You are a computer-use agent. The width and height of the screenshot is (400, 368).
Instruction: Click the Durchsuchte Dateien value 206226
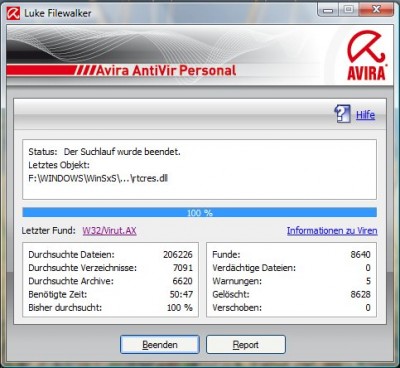pyautogui.click(x=178, y=255)
